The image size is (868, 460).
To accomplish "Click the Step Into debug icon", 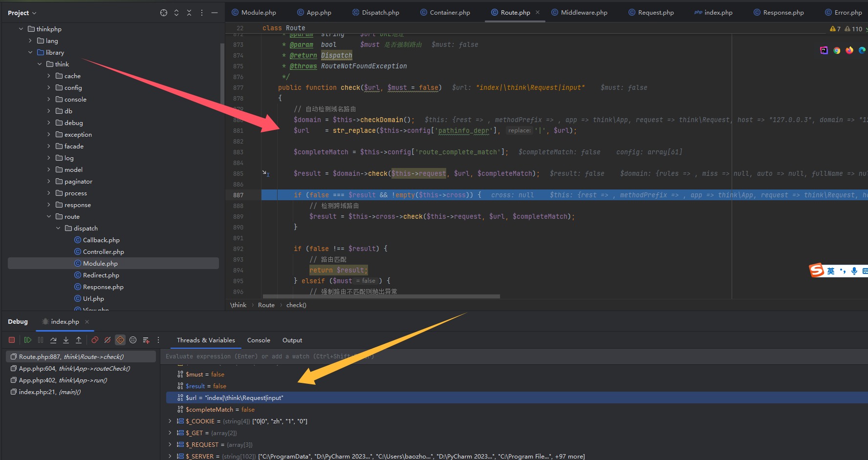I will point(66,340).
